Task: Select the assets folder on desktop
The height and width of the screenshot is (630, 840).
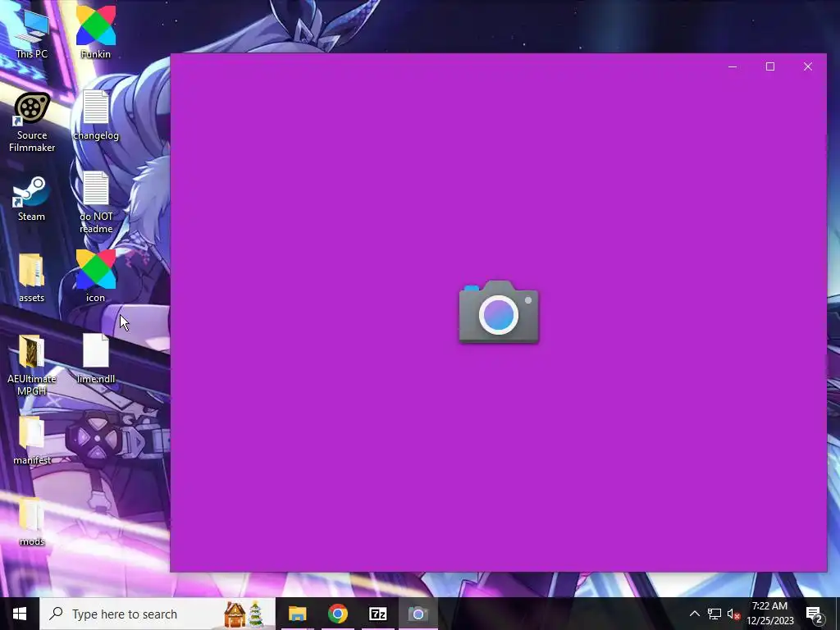Action: point(32,279)
